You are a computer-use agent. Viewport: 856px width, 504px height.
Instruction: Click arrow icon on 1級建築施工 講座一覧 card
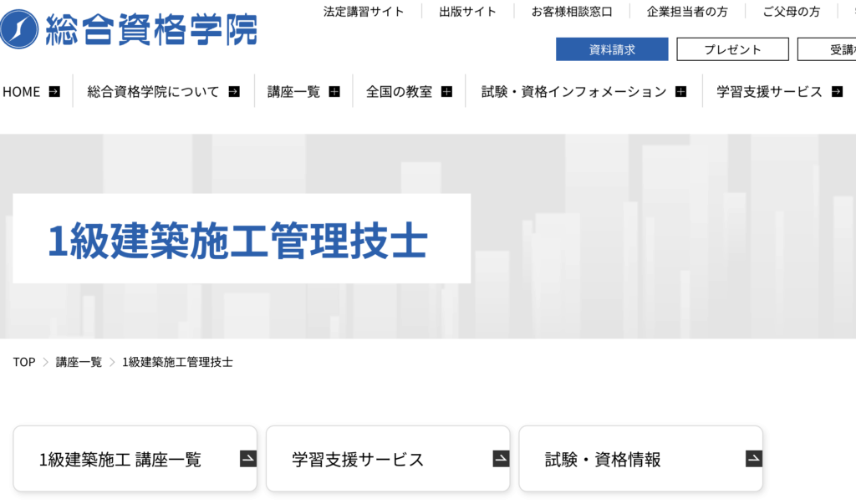247,459
